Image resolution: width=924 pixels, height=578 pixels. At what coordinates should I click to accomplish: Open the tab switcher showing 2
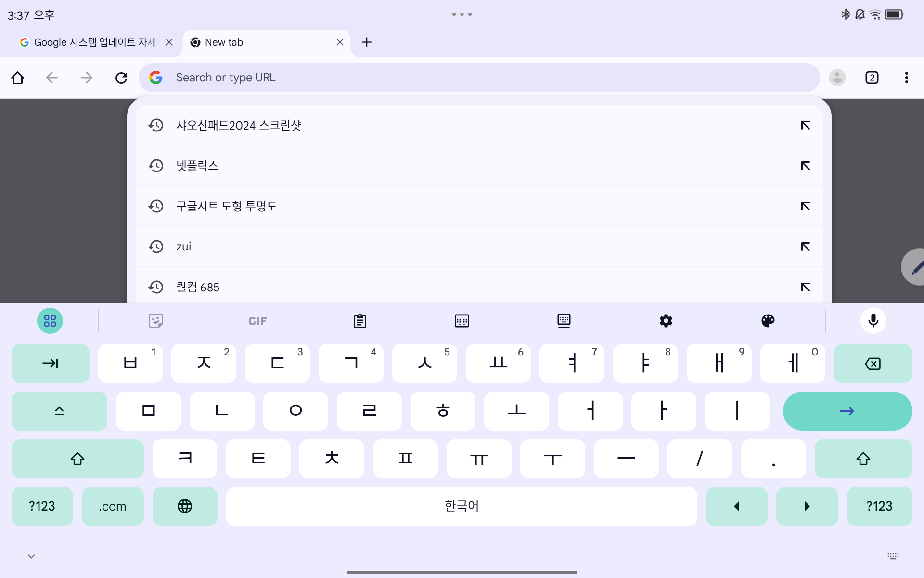[x=872, y=78]
